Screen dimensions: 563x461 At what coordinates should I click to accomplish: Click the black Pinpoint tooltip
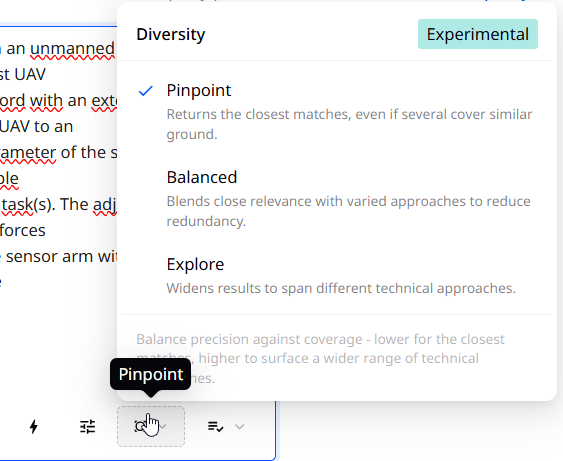150,374
